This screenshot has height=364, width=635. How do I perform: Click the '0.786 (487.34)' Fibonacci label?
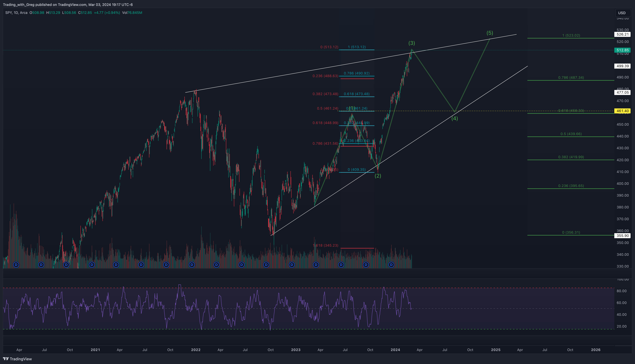(571, 78)
